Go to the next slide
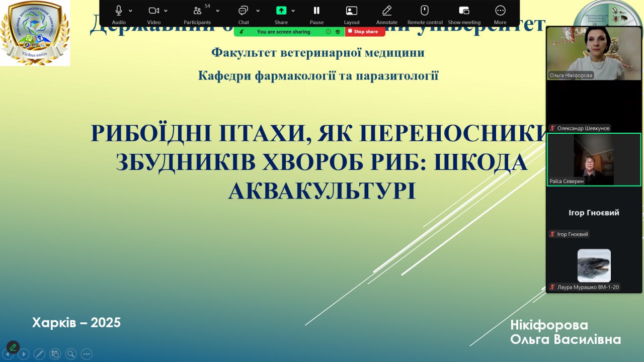The image size is (644, 362). coord(24,354)
